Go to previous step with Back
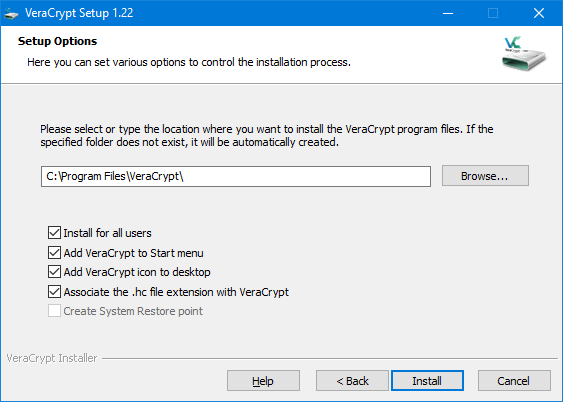563x402 pixels. point(352,380)
